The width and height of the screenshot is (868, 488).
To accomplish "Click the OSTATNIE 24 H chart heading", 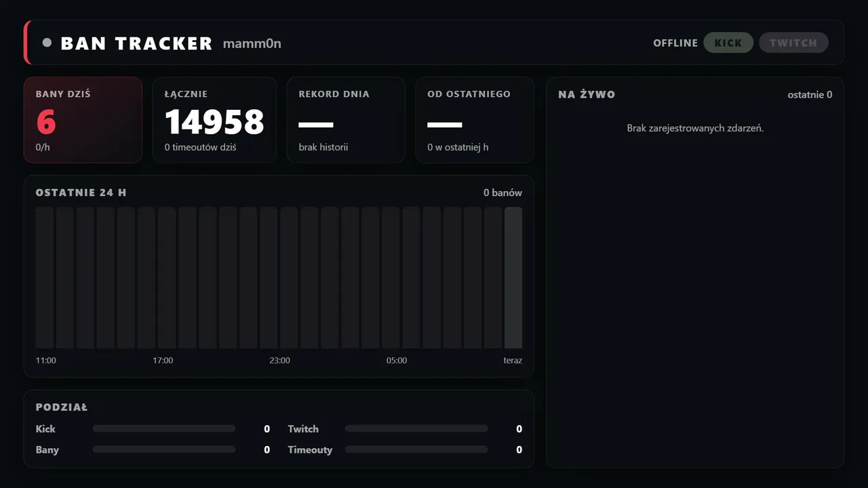I will coord(81,192).
